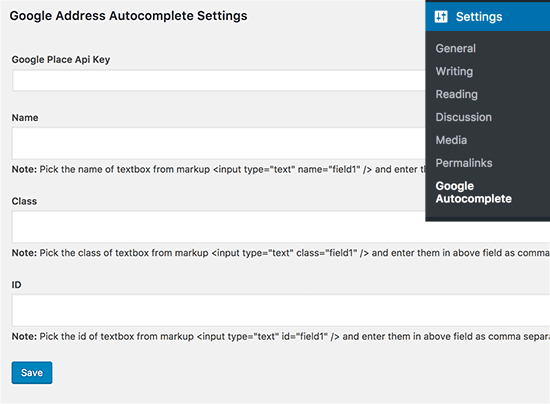Click the Google Place Api Key label

coord(61,60)
